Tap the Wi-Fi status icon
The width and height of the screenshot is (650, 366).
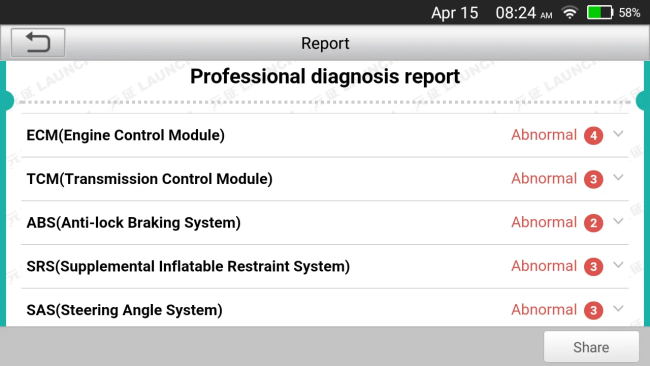[x=570, y=12]
